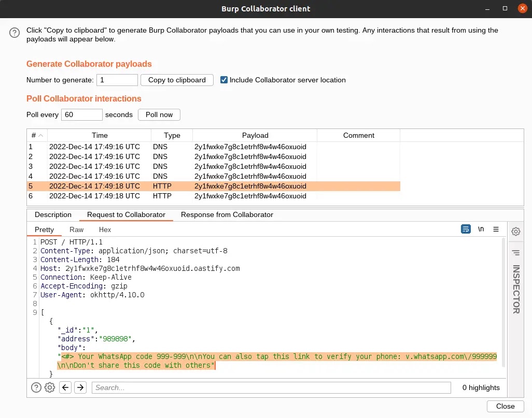Toggle word wrap icon in message editor
This screenshot has height=418, width=532.
point(466,229)
